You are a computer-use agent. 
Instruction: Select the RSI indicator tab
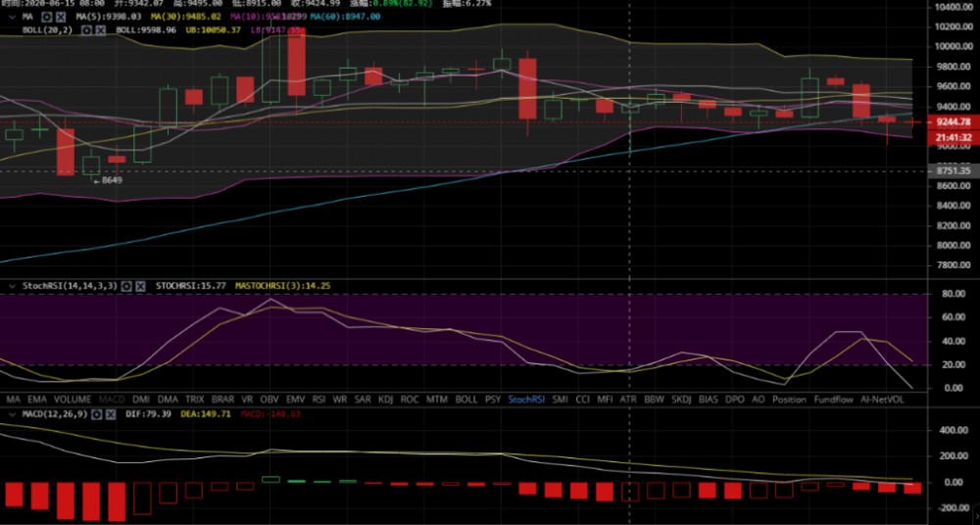coord(318,400)
